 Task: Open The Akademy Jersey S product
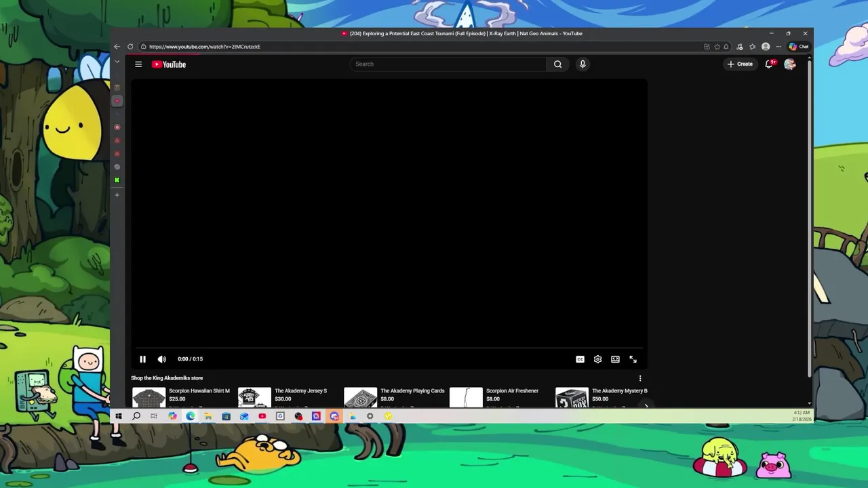click(x=300, y=391)
